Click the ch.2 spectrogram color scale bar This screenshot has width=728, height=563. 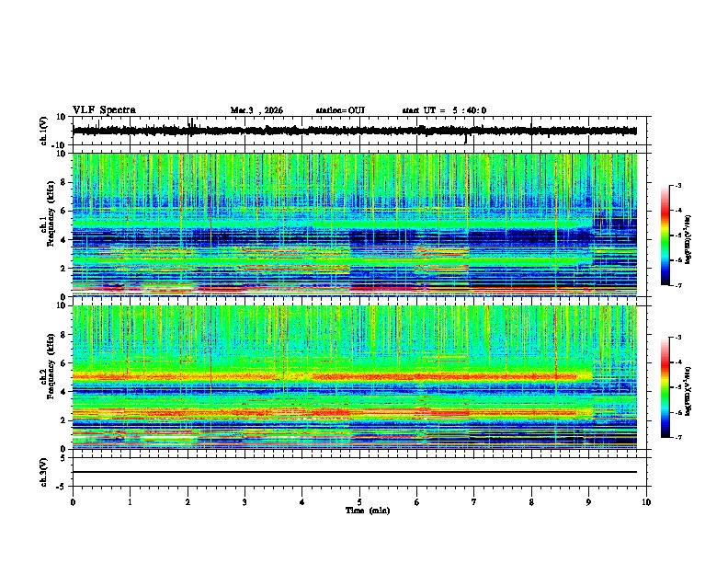[x=665, y=387]
